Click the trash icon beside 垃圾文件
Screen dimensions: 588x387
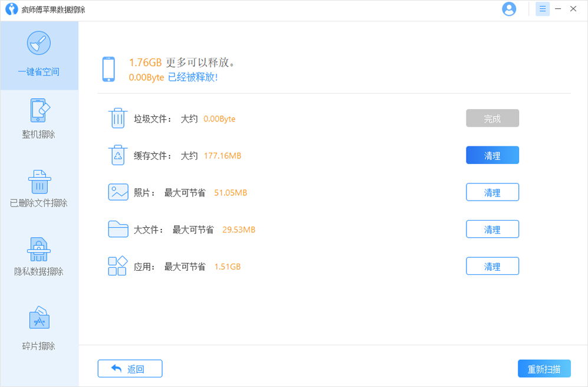coord(118,118)
